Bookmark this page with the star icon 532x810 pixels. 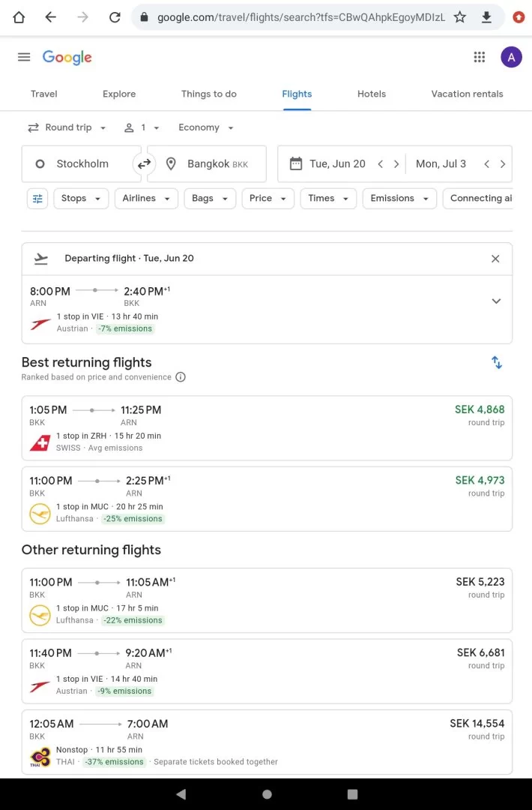[x=460, y=16]
